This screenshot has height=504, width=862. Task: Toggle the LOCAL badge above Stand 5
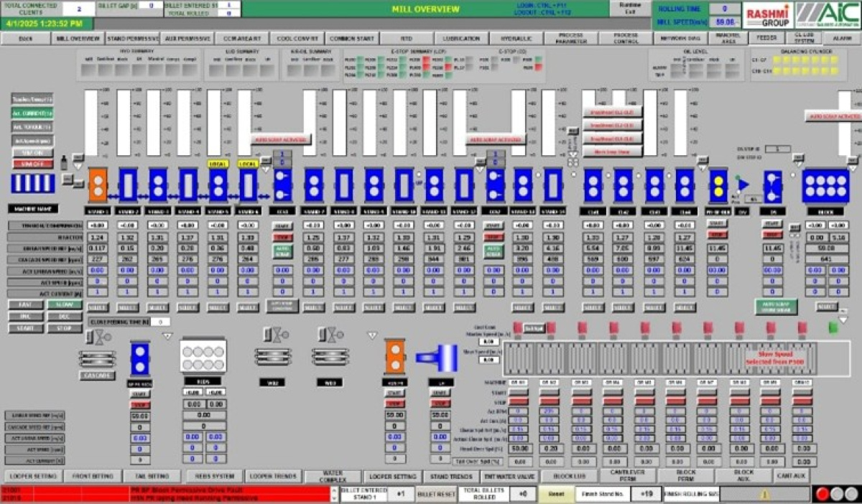click(218, 164)
